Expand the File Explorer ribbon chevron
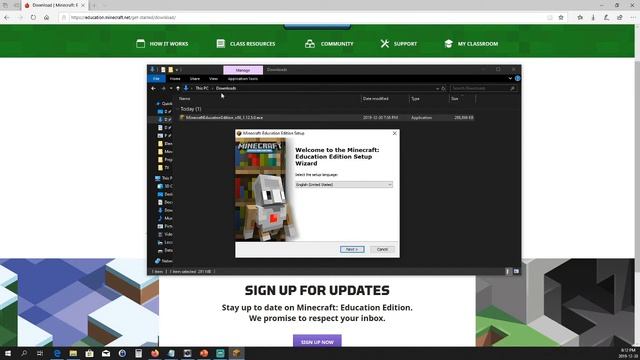The image size is (640, 360). pos(510,78)
